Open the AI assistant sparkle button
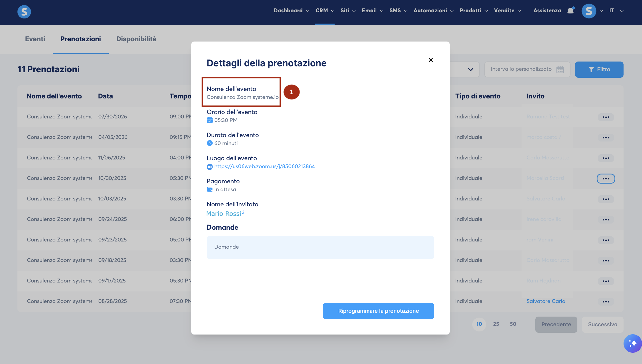Image resolution: width=642 pixels, height=364 pixels. pos(633,343)
